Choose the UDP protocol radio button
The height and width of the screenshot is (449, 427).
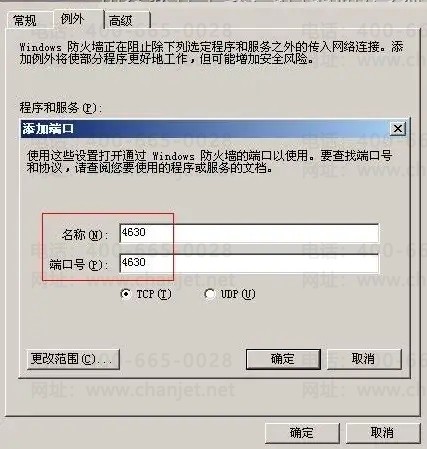pyautogui.click(x=209, y=294)
